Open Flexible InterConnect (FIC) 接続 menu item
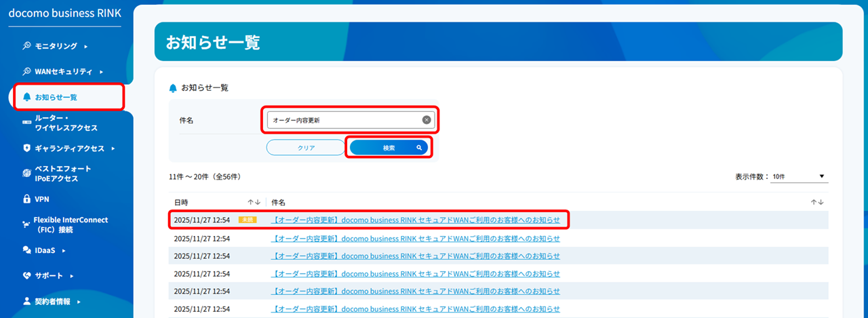Image resolution: width=868 pixels, height=318 pixels. click(x=72, y=224)
